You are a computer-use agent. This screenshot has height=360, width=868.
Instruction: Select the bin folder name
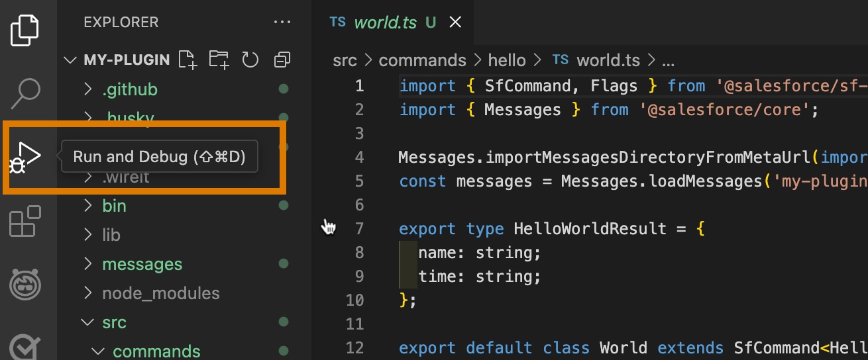[114, 206]
